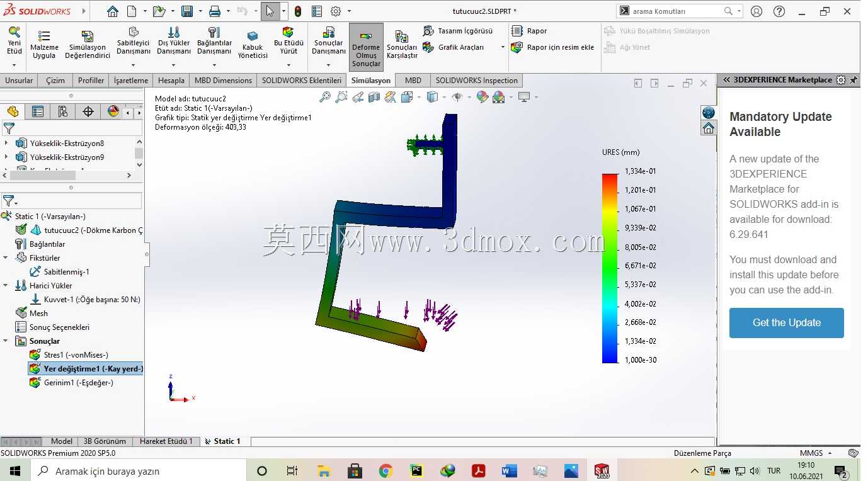Collapse the Fikstürler tree node

(6, 257)
